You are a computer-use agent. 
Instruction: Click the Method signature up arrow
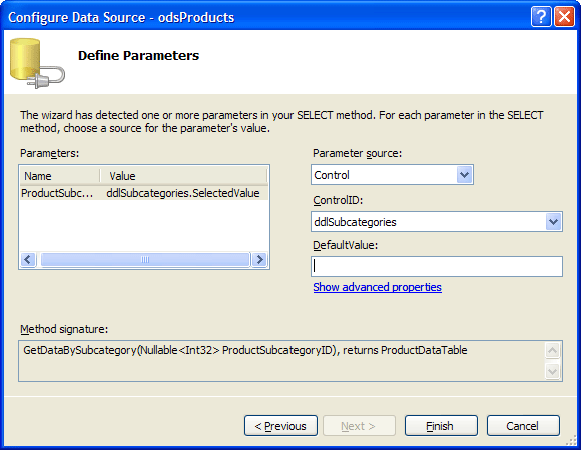[552, 350]
